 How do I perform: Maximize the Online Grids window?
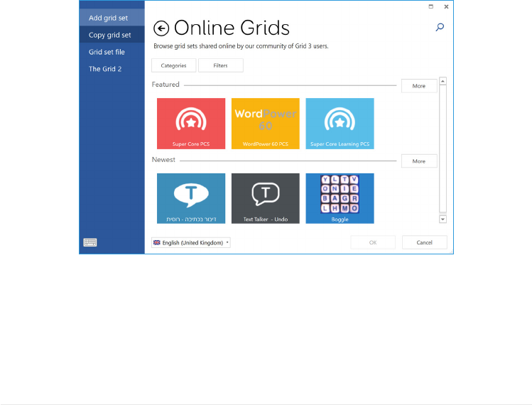pos(431,6)
